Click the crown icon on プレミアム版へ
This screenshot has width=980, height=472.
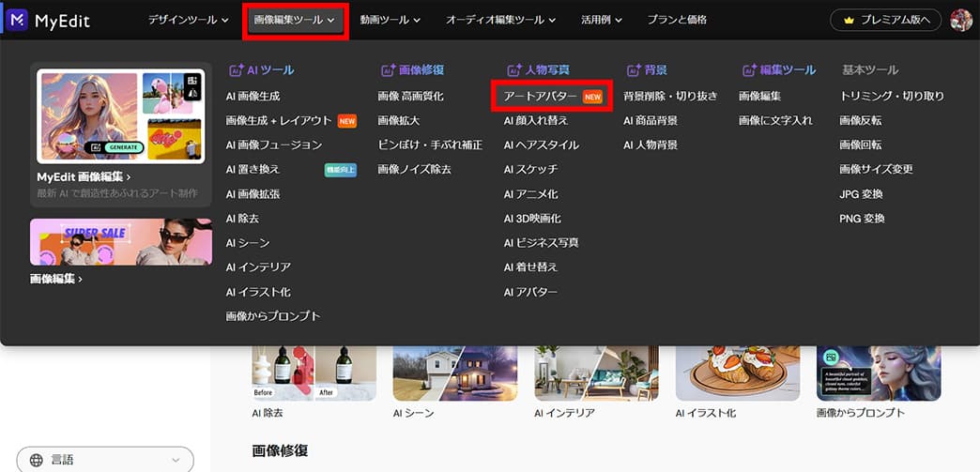click(849, 21)
